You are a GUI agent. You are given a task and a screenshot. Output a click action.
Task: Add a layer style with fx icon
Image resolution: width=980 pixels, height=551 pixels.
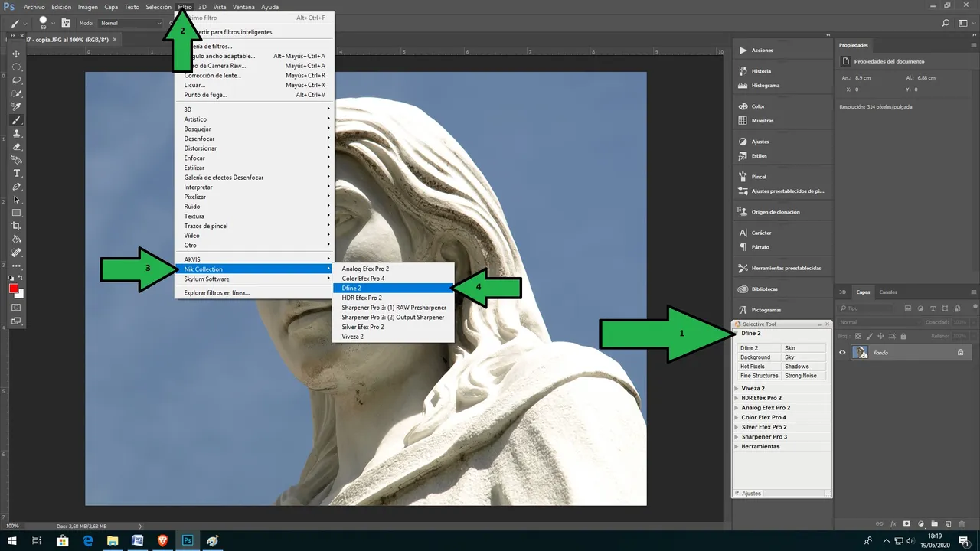[893, 524]
